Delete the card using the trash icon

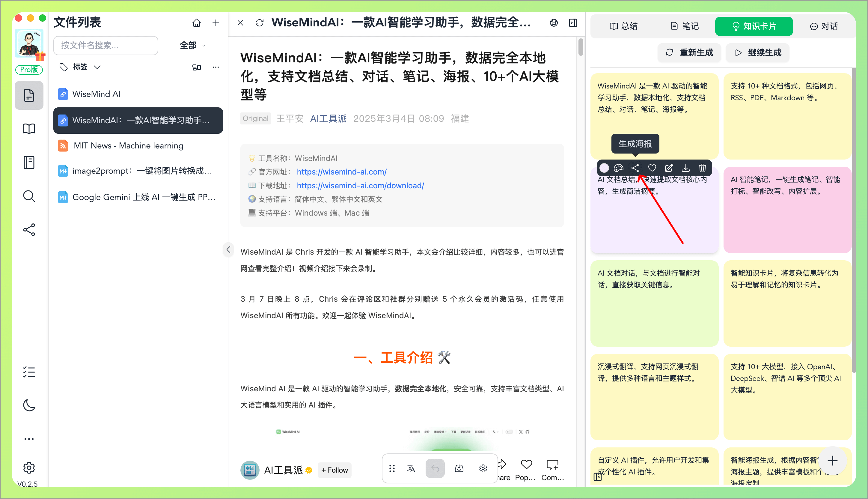point(702,168)
